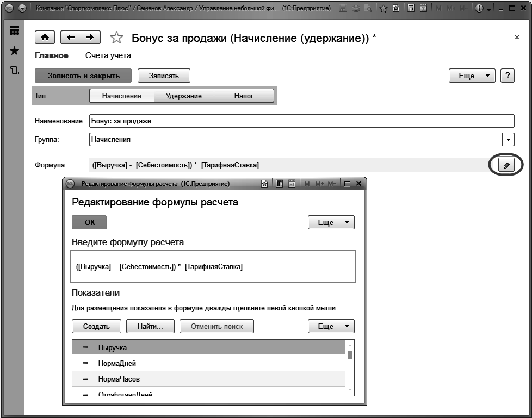Close the formula editing dialog
This screenshot has height=418, width=532.
click(358, 183)
